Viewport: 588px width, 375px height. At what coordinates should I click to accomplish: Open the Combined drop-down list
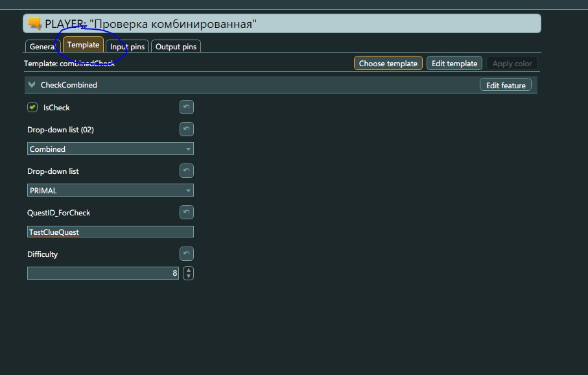point(110,149)
